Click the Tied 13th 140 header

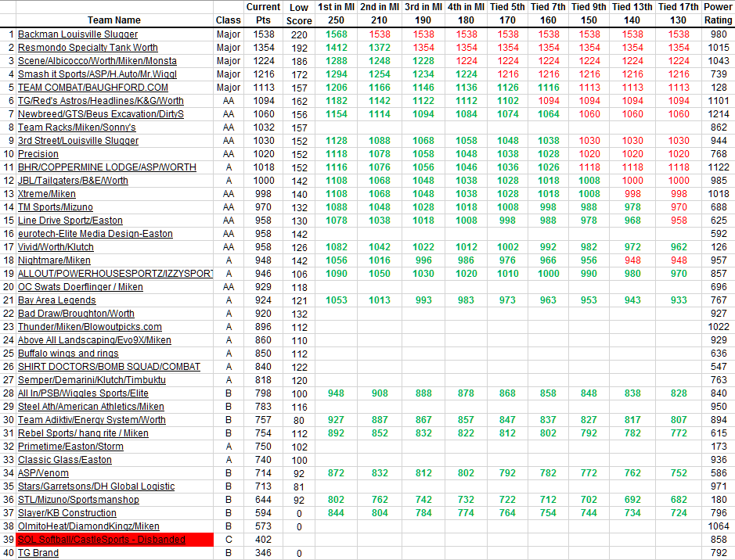pyautogui.click(x=632, y=13)
